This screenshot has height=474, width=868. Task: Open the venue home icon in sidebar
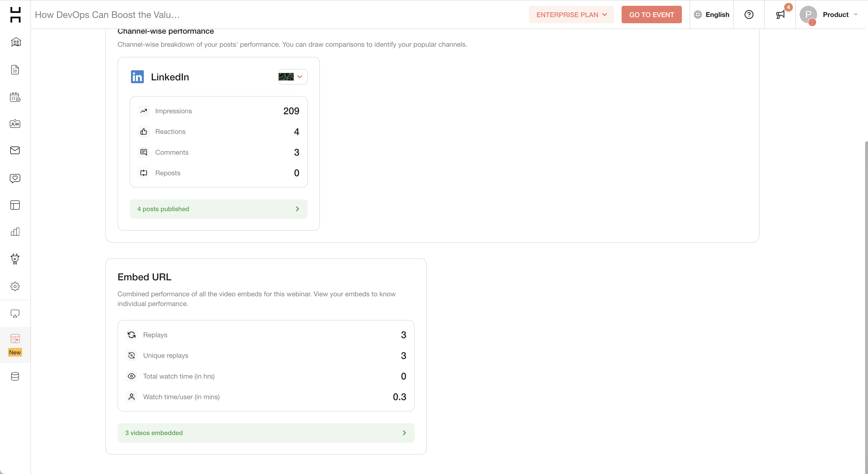pos(16,42)
